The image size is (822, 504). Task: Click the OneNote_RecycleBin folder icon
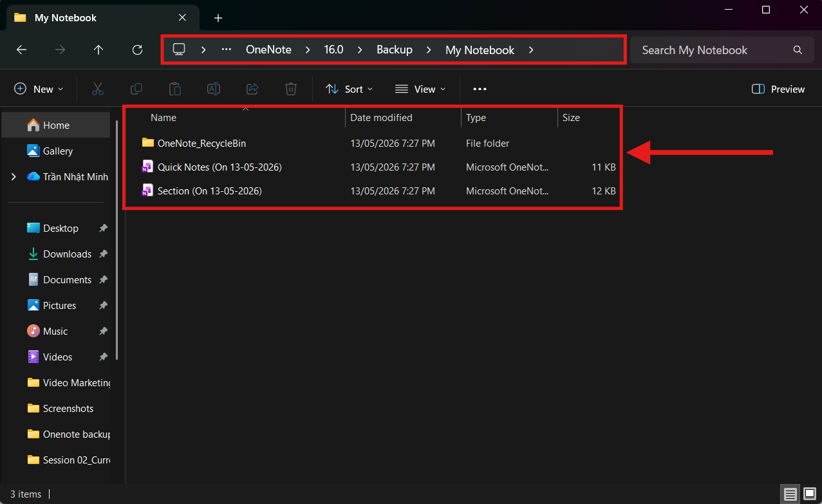click(x=148, y=143)
